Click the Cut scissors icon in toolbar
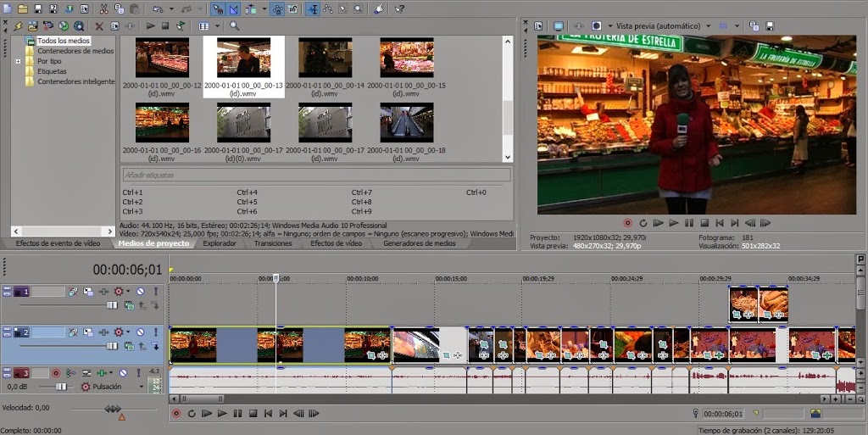The height and width of the screenshot is (435, 868). click(103, 8)
